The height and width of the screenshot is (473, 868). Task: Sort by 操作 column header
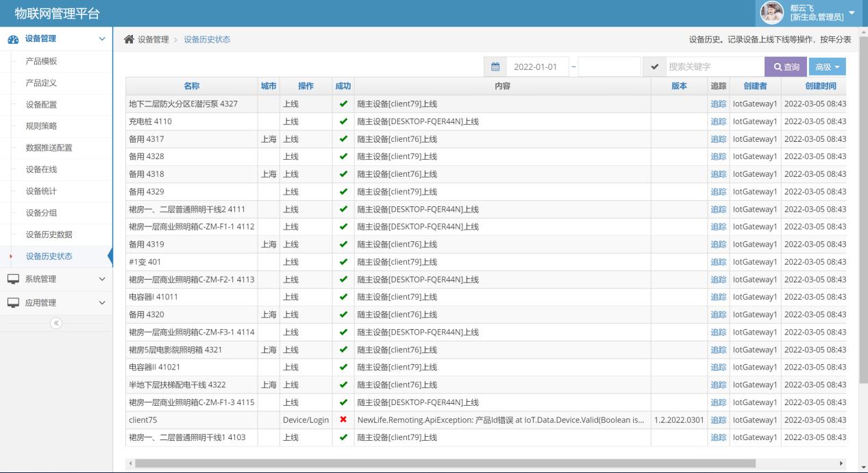(306, 86)
